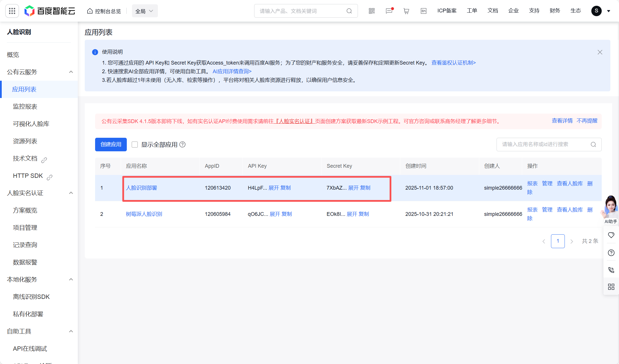The width and height of the screenshot is (619, 364).
Task: Go to page 1 in pagination
Action: tap(558, 241)
